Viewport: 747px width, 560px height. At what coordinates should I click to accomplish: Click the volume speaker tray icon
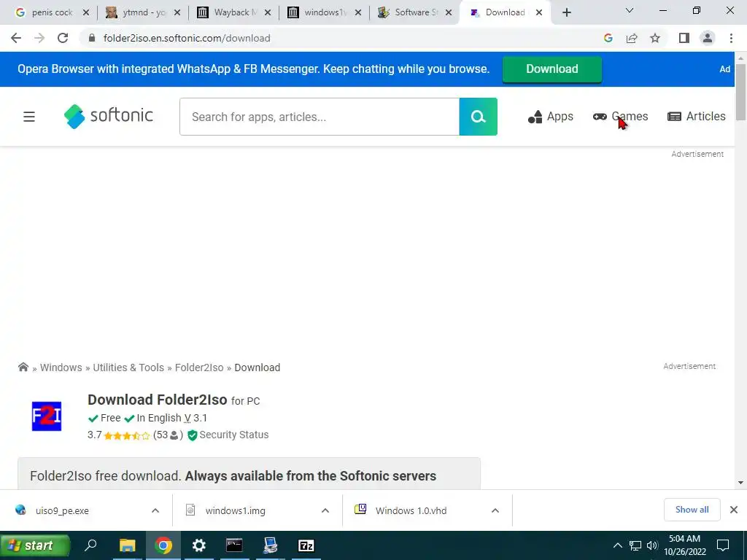[x=652, y=545]
